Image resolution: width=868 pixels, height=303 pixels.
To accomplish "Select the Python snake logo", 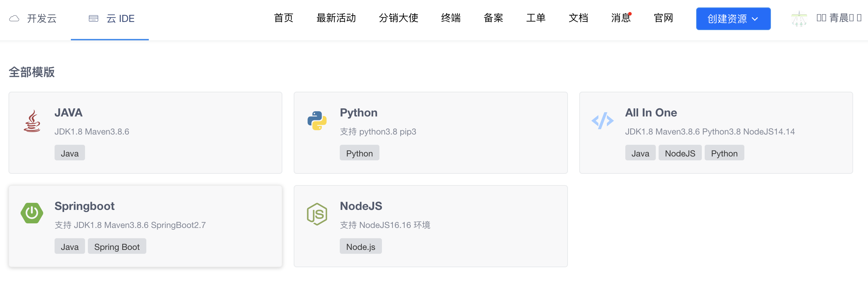I will tap(317, 121).
